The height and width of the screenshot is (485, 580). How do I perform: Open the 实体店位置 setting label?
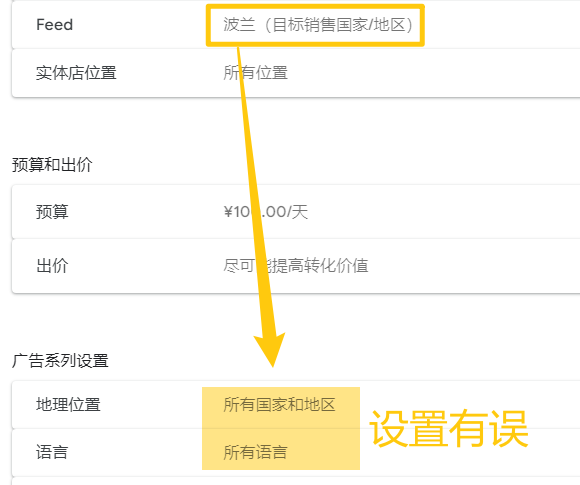(76, 73)
